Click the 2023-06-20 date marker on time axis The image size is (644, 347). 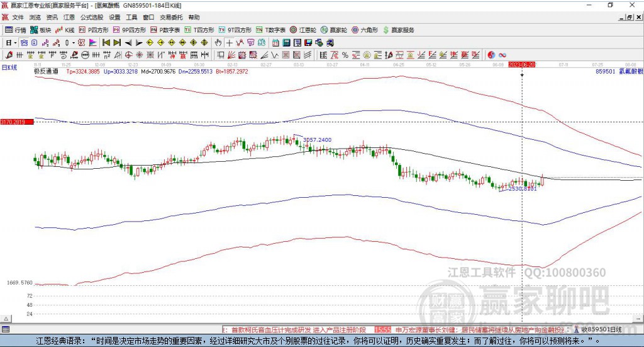(521, 64)
